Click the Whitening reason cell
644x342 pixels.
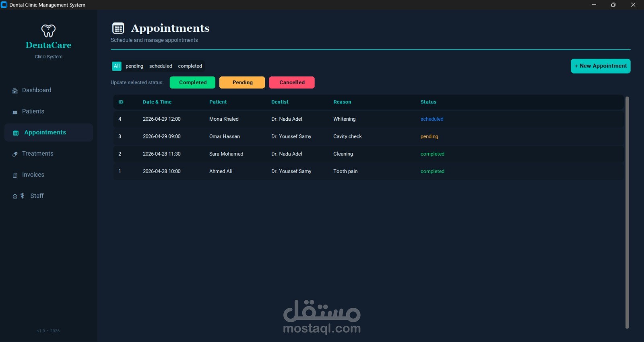point(344,119)
